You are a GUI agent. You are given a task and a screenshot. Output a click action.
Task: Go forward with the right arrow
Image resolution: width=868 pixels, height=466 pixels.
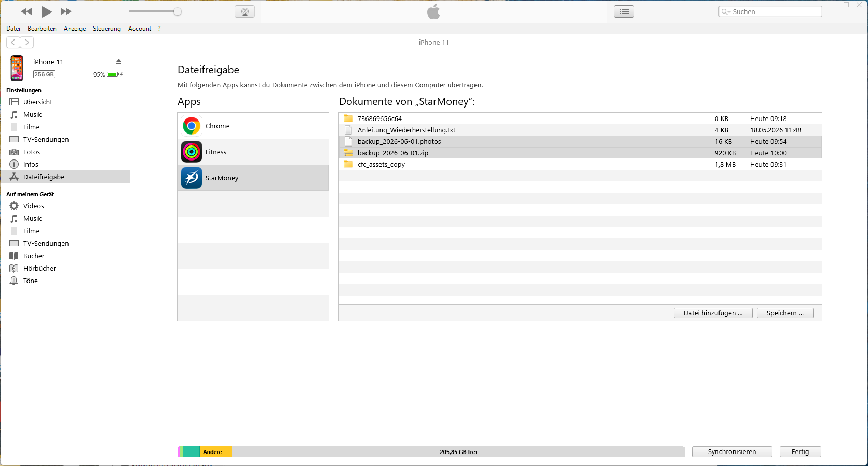coord(27,42)
